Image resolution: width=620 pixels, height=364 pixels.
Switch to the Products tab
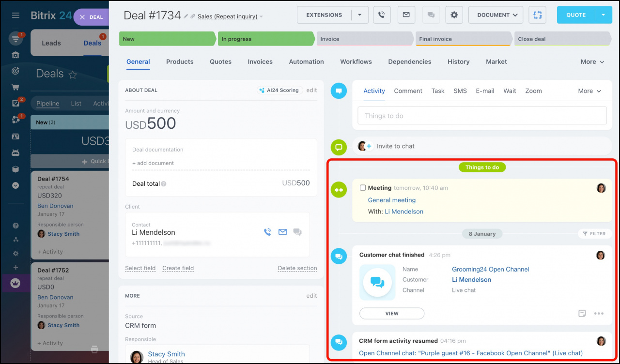pyautogui.click(x=180, y=61)
